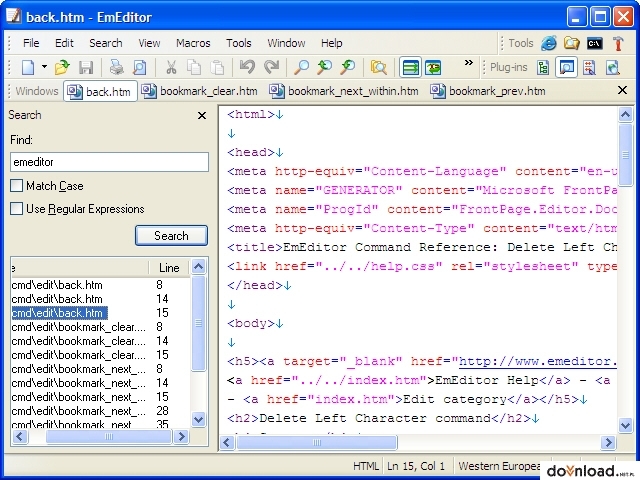Open the Window menu

click(x=286, y=43)
